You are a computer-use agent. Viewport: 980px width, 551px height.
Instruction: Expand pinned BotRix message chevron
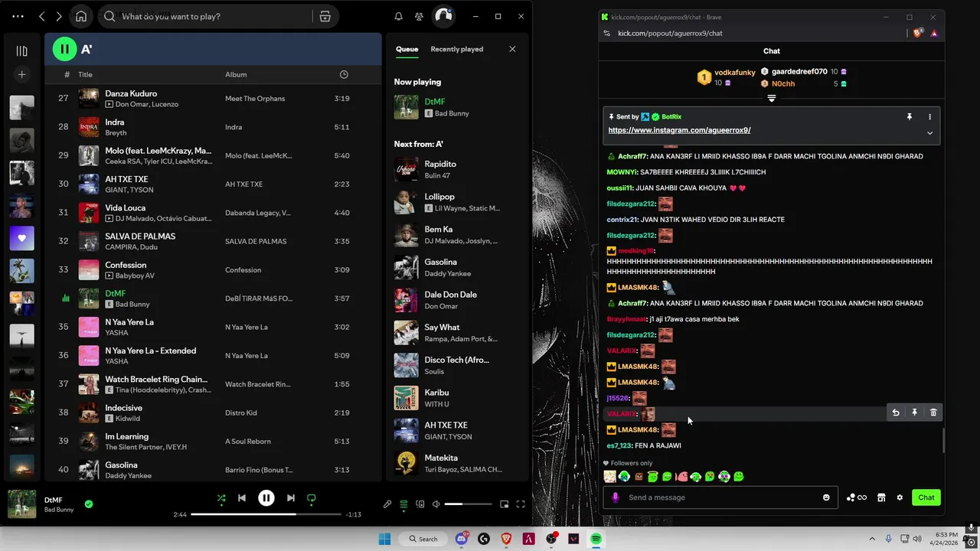929,133
